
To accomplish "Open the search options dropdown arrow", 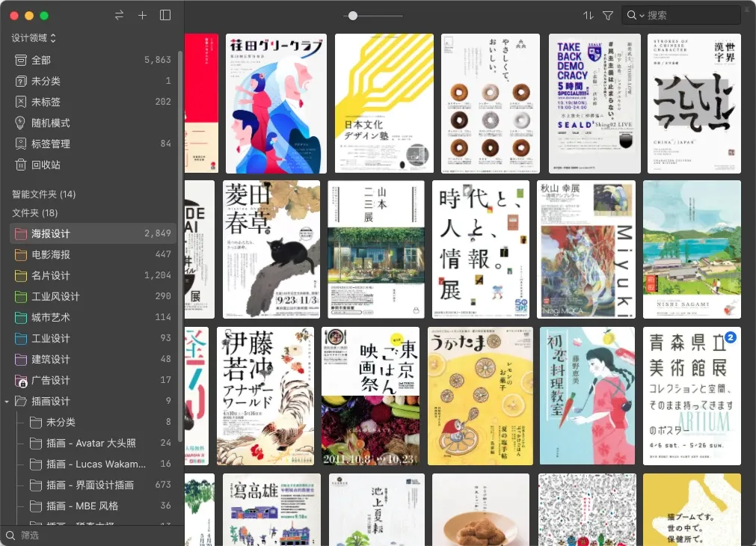I will pos(642,16).
